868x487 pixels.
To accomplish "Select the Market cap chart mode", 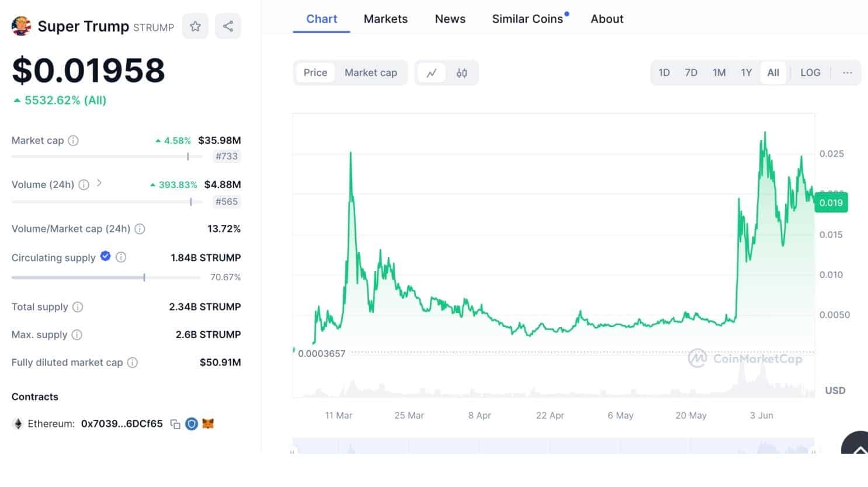I will coord(371,72).
